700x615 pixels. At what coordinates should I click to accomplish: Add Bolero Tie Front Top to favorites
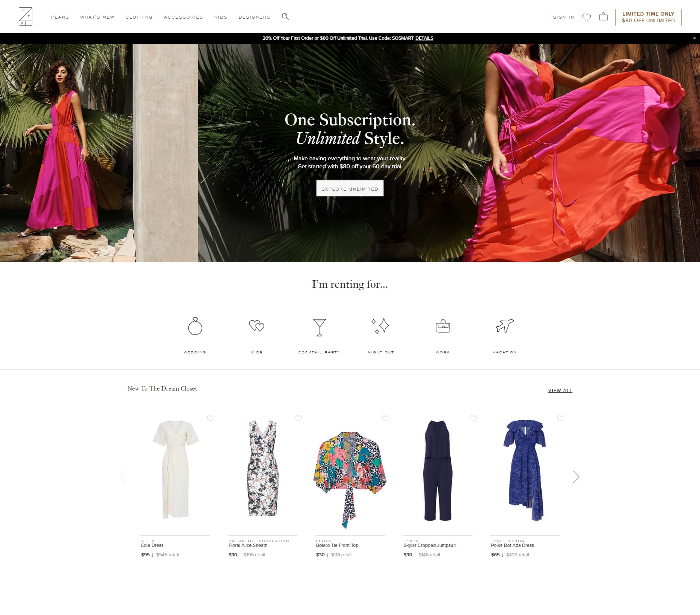pos(386,418)
